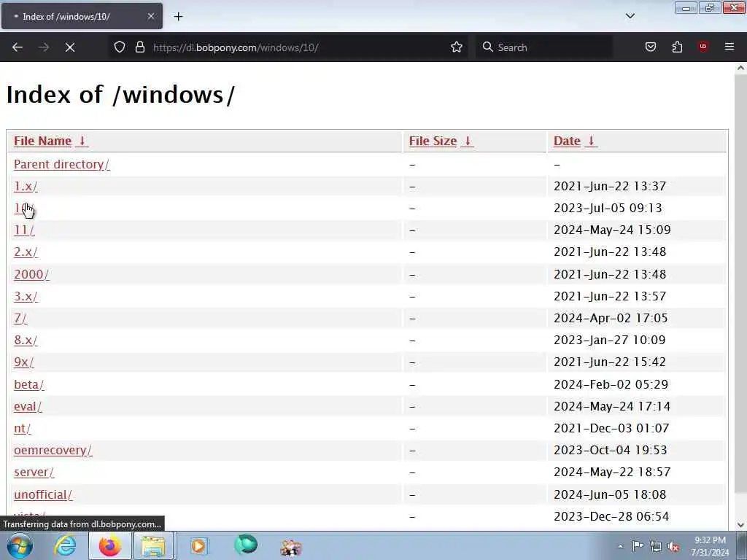
Task: Open the beta/ folder
Action: coord(29,384)
